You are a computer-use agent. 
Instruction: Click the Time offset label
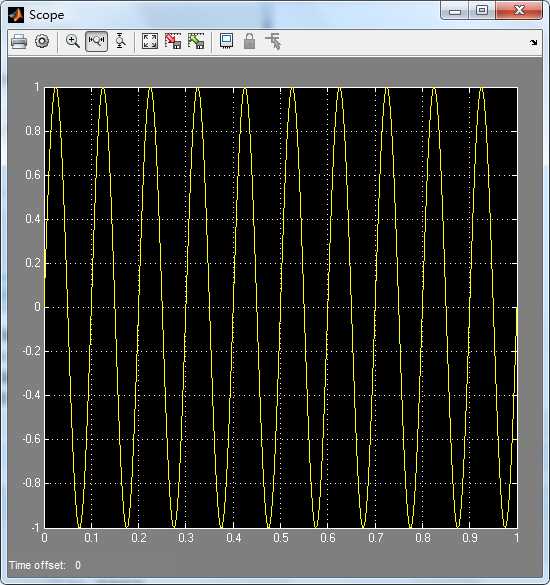(x=37, y=565)
